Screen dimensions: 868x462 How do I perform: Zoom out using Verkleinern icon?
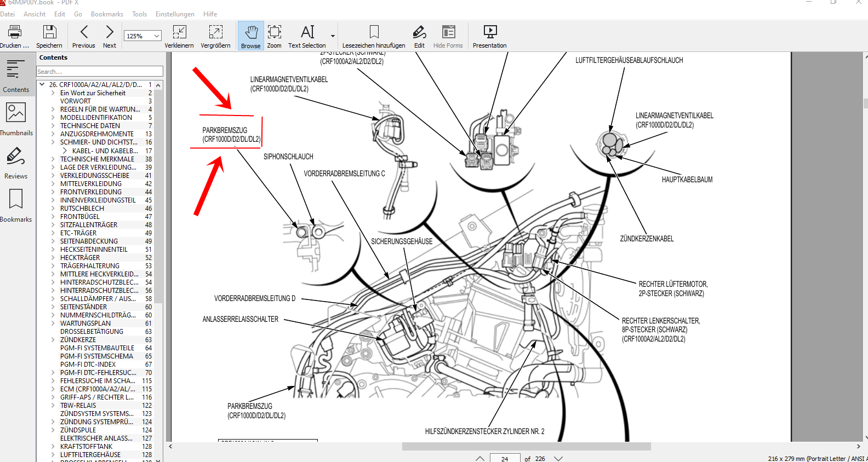pyautogui.click(x=179, y=32)
